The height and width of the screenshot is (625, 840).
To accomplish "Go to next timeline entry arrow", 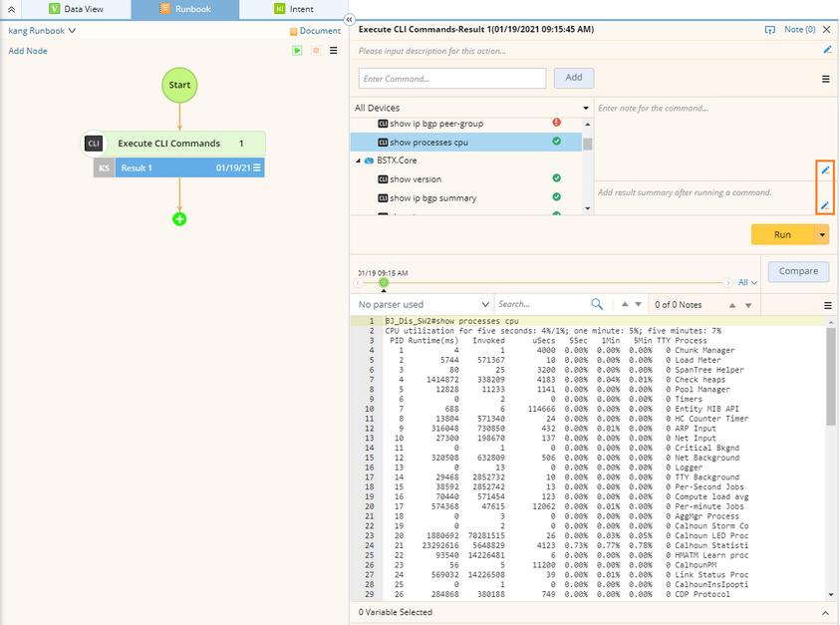I will tap(727, 282).
